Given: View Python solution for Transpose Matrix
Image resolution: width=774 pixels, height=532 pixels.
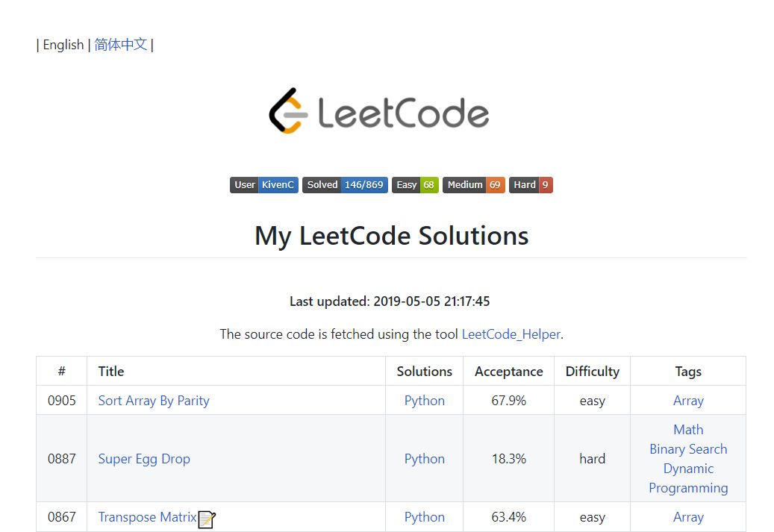Looking at the screenshot, I should (425, 517).
